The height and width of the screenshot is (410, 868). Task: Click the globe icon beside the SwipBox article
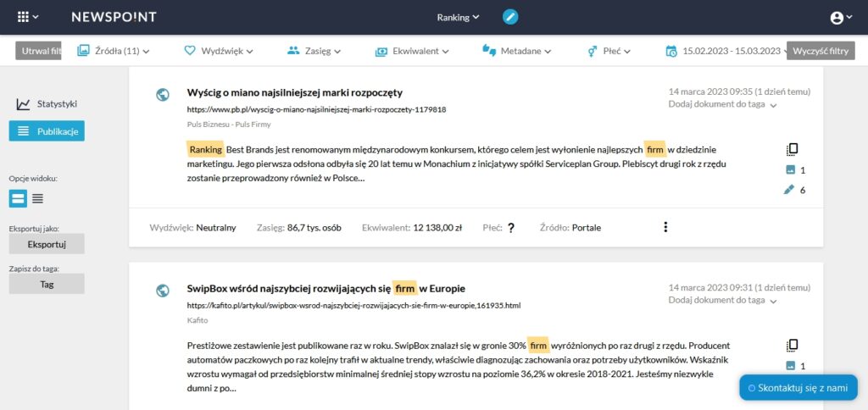click(x=162, y=291)
